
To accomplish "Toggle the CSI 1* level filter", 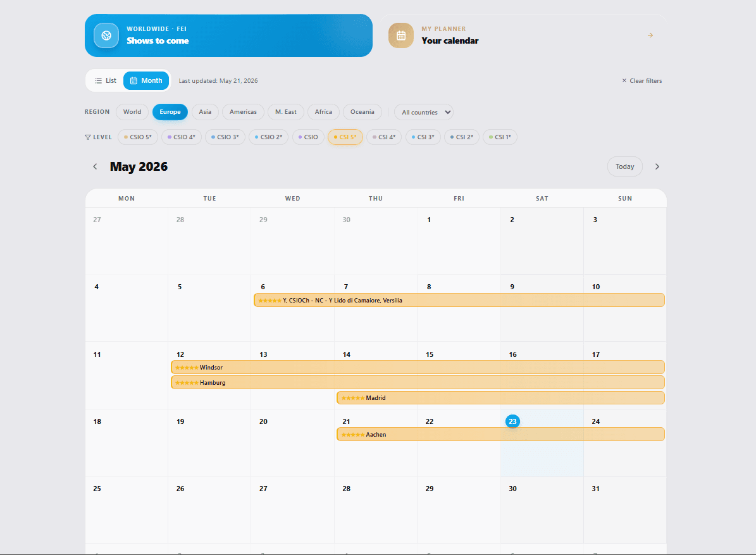I will coord(500,137).
